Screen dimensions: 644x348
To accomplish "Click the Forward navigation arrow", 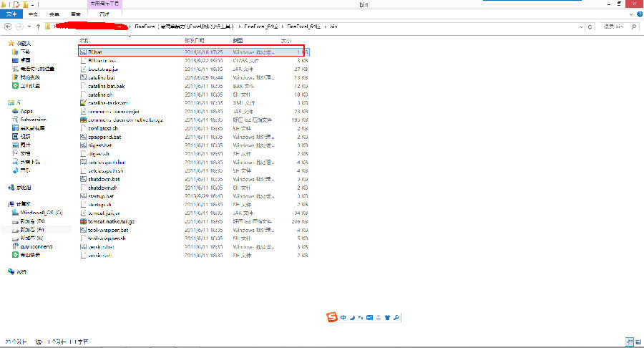I will point(19,27).
